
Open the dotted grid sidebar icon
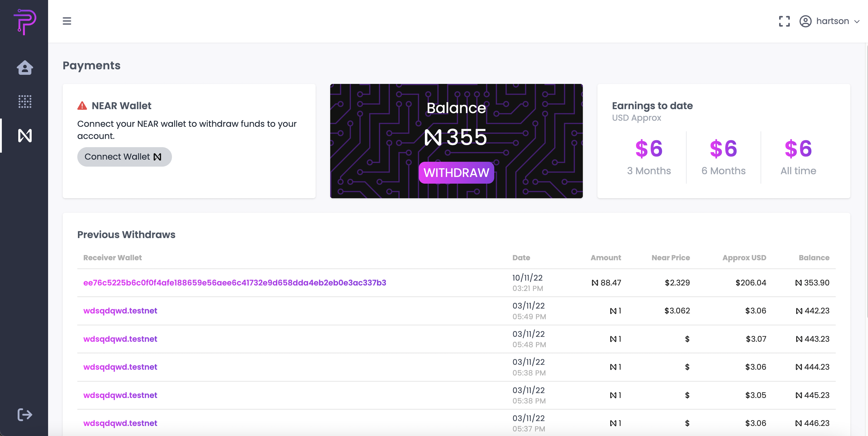(25, 101)
